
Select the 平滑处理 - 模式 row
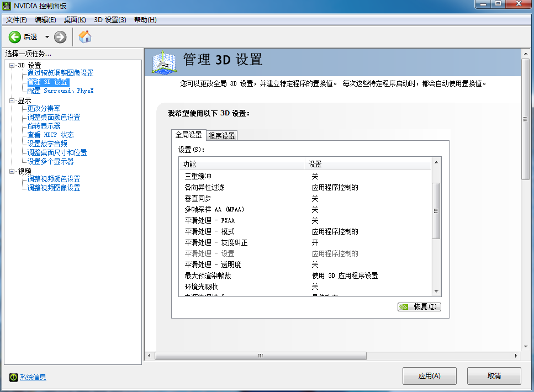coord(305,231)
